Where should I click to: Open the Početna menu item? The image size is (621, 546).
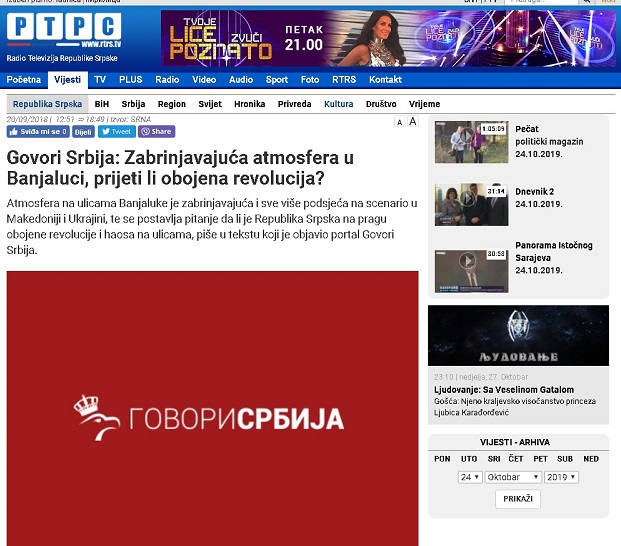pyautogui.click(x=24, y=80)
